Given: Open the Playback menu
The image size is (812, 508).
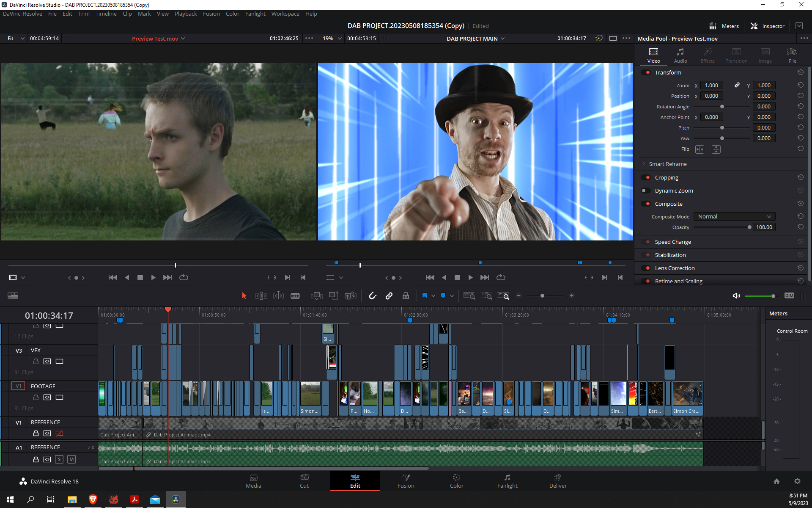Looking at the screenshot, I should tap(186, 14).
